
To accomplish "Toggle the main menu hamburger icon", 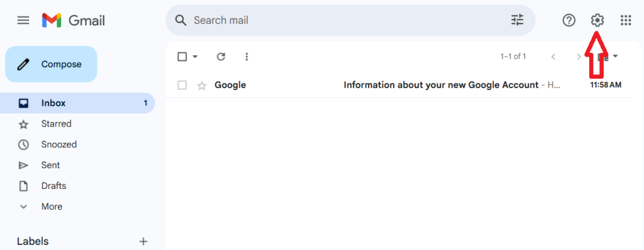I will (x=23, y=20).
